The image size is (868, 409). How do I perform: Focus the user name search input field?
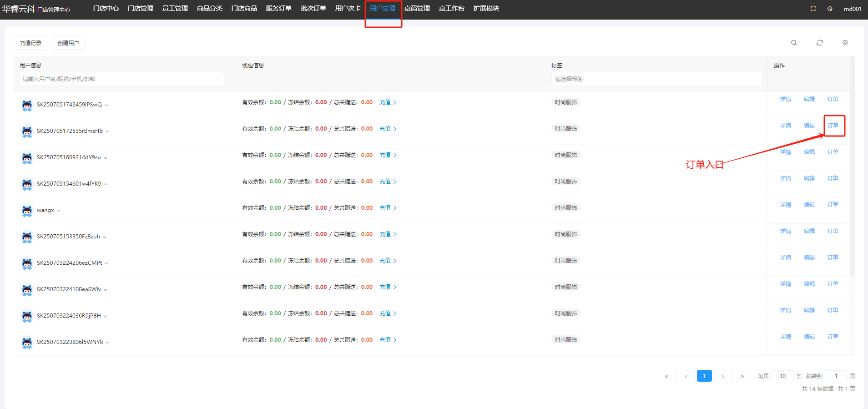pyautogui.click(x=121, y=79)
